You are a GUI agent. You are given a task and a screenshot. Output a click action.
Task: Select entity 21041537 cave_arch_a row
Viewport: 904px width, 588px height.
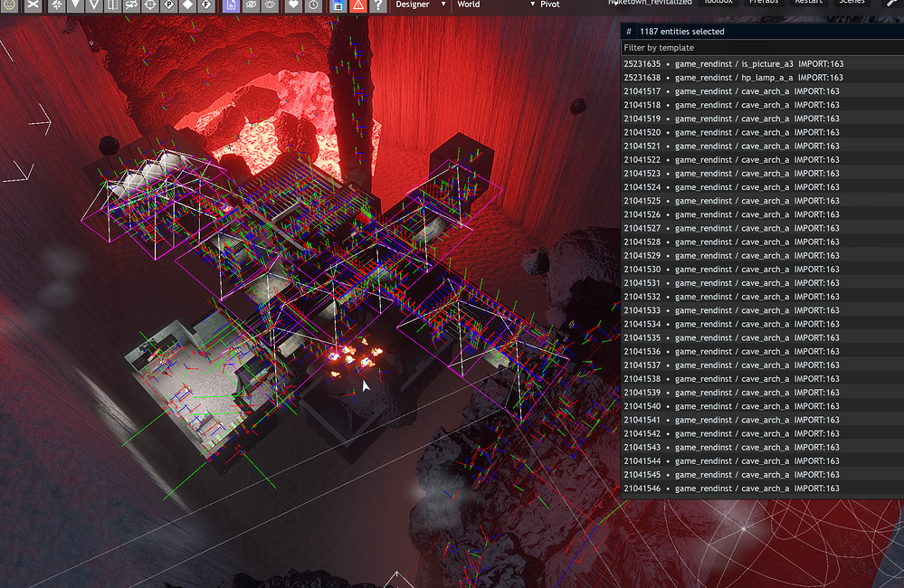[x=762, y=365]
